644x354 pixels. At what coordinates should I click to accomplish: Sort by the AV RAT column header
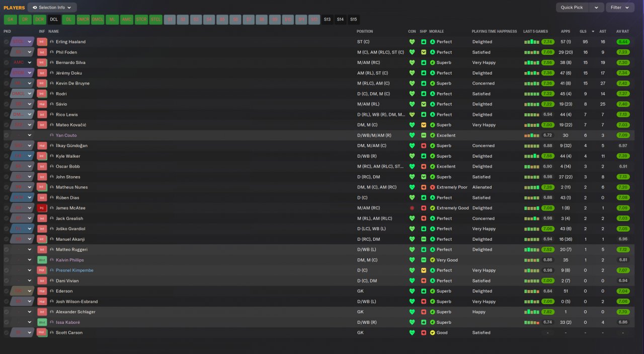pyautogui.click(x=622, y=31)
